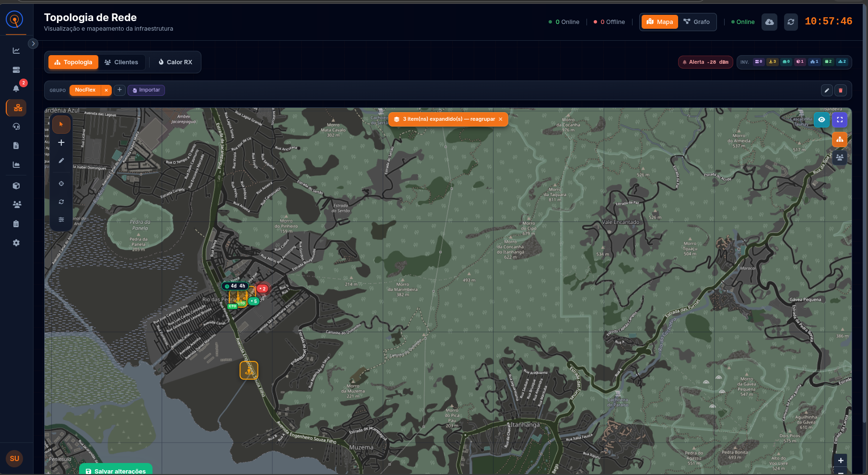The width and height of the screenshot is (868, 475).
Task: Toggle clients layer button on map
Action: 840,157
